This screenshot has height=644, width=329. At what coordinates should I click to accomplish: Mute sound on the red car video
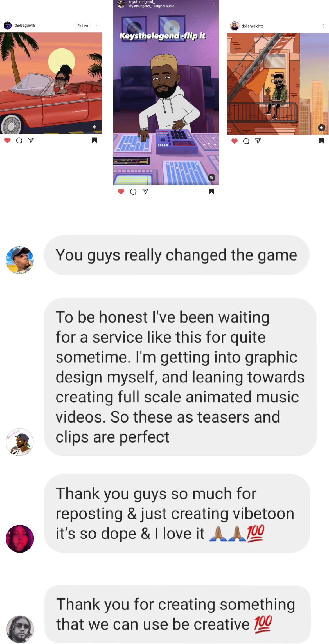pyautogui.click(x=95, y=127)
